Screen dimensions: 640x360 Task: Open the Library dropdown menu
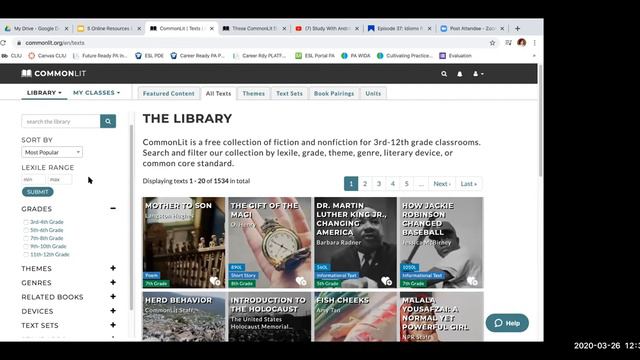[x=44, y=93]
